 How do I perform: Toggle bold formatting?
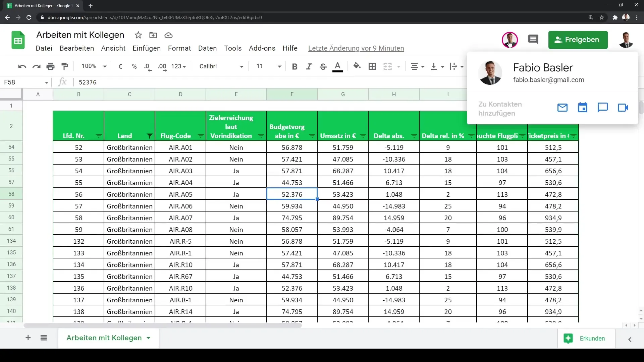pos(294,66)
